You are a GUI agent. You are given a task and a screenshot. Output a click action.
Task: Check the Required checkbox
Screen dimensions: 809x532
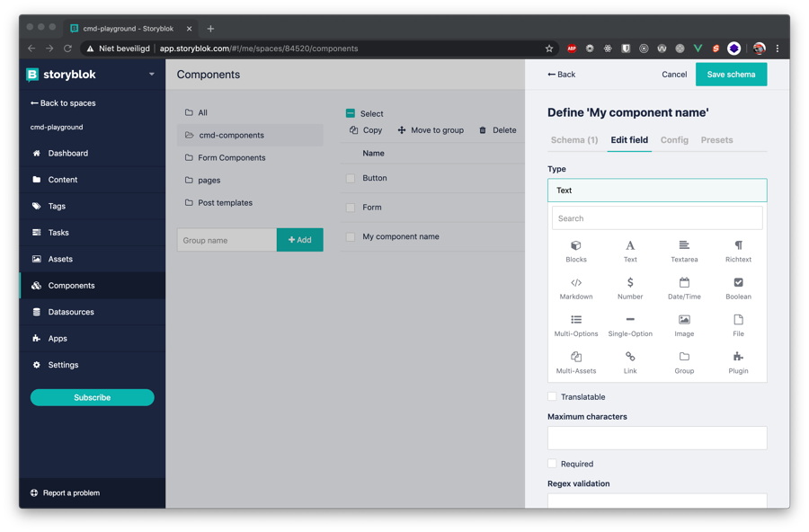tap(553, 464)
